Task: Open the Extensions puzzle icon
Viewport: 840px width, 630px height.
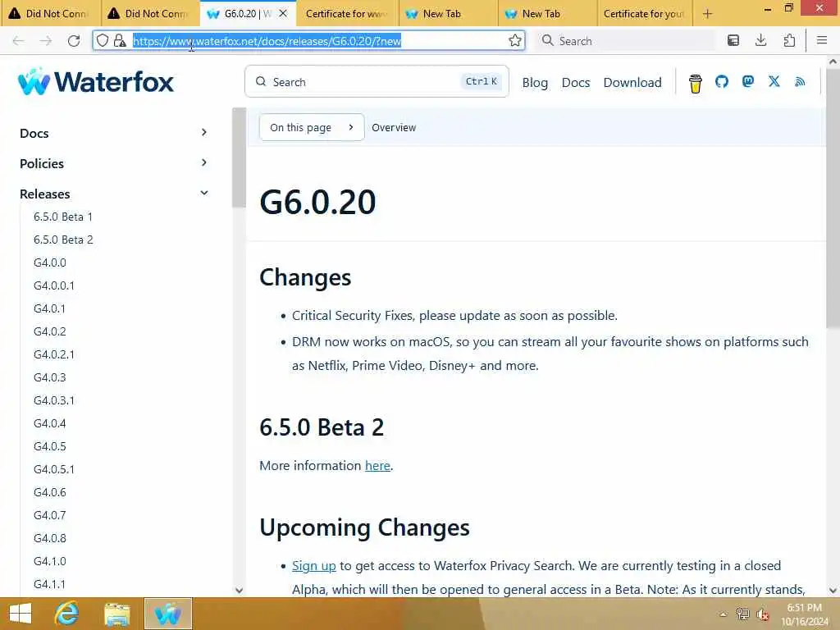Action: pos(788,41)
